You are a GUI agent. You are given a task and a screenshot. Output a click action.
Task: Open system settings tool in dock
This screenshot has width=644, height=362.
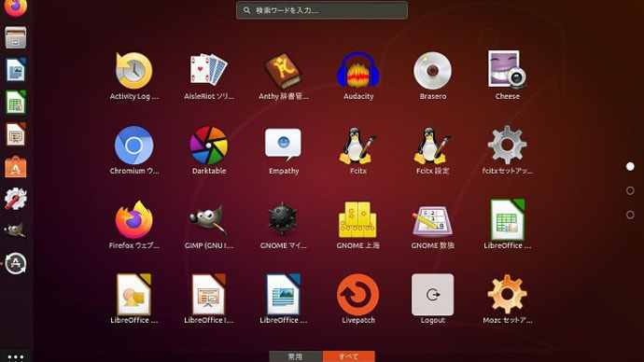click(x=16, y=199)
